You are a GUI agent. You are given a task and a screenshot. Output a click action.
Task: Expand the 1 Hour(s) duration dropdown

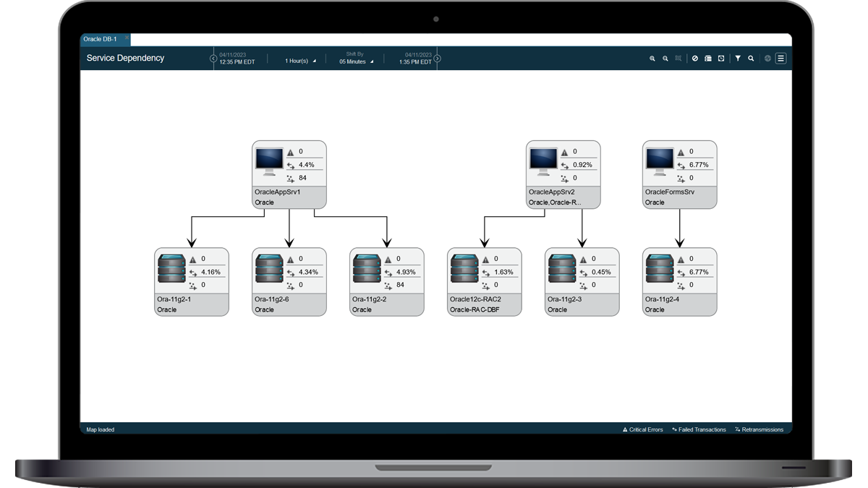point(301,61)
